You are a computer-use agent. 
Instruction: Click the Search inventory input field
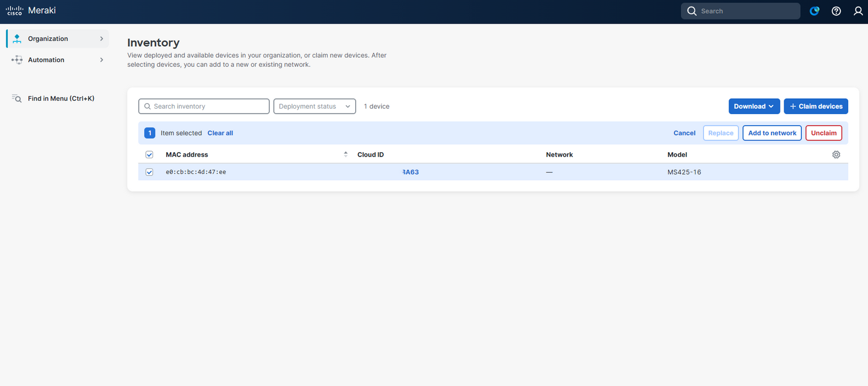click(204, 106)
